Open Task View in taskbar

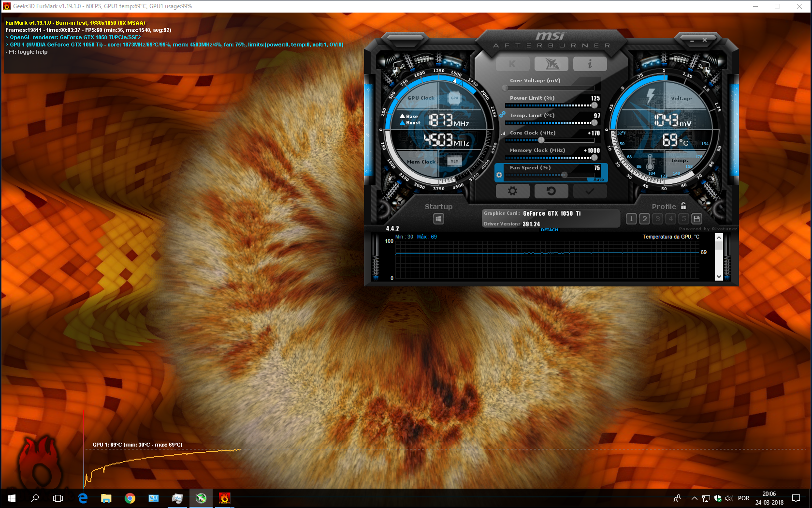58,498
